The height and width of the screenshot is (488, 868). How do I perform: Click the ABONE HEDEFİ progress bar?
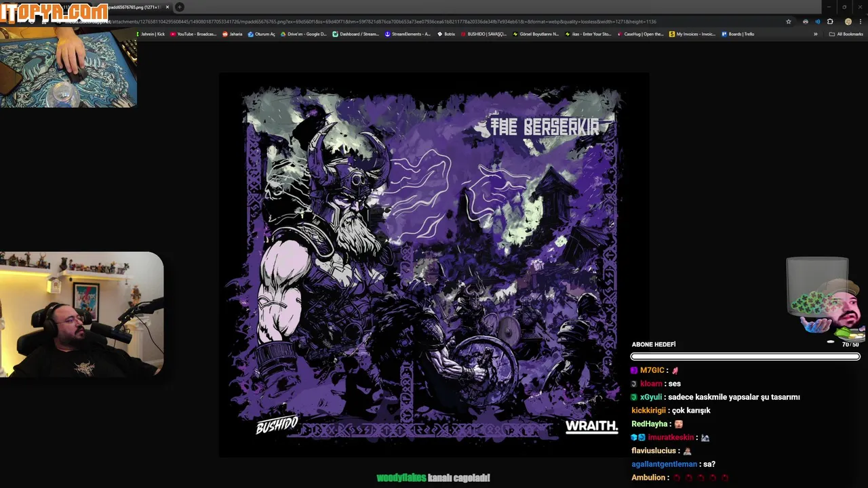745,357
